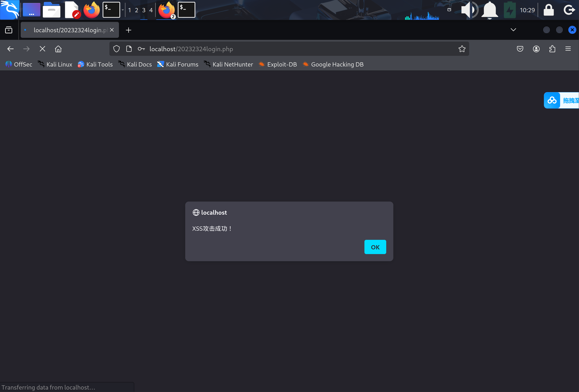Open notifications bell in system panel

(490, 10)
